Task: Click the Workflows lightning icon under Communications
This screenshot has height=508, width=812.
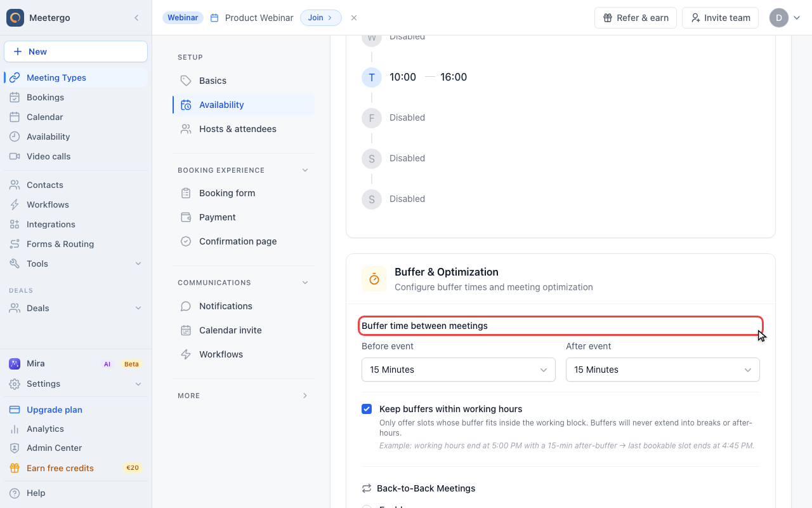Action: click(186, 354)
